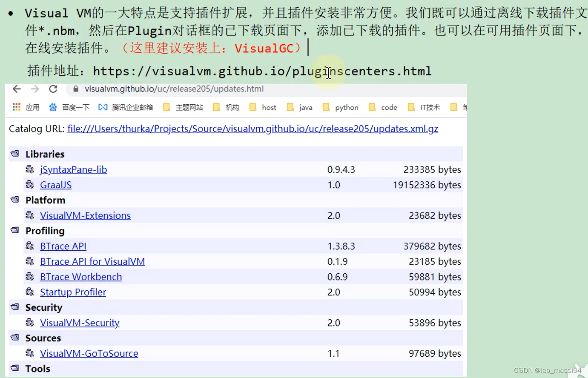Click the Security category folder icon
Viewport: 588px width, 378px height.
15,307
